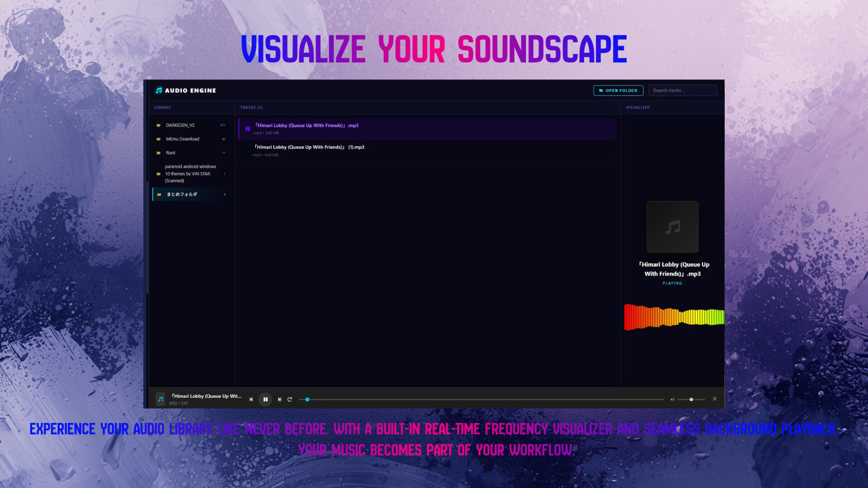Play the Himari Lobby (1).mp3 track
Viewport: 868px width, 488px height.
310,148
